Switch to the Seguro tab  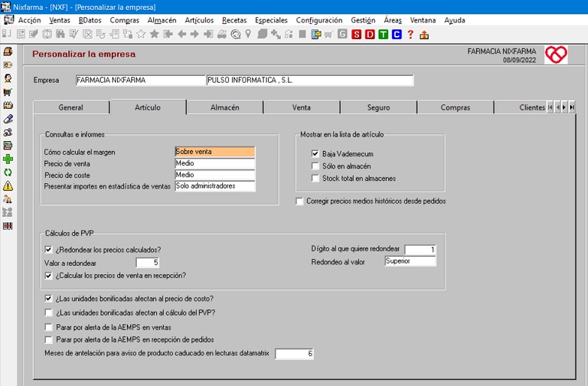[x=378, y=107]
